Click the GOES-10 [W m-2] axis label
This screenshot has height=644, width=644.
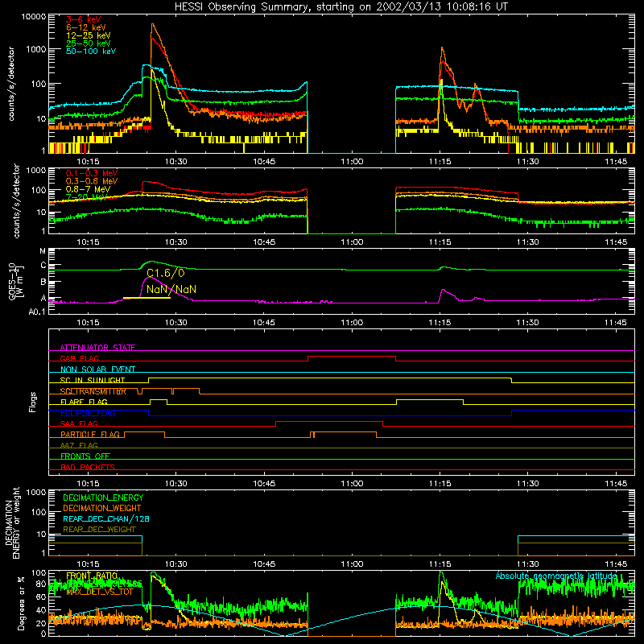[16, 281]
